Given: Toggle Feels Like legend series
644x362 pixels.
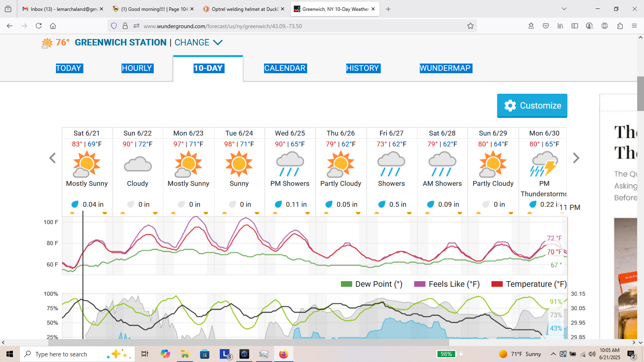Looking at the screenshot, I should [447, 284].
